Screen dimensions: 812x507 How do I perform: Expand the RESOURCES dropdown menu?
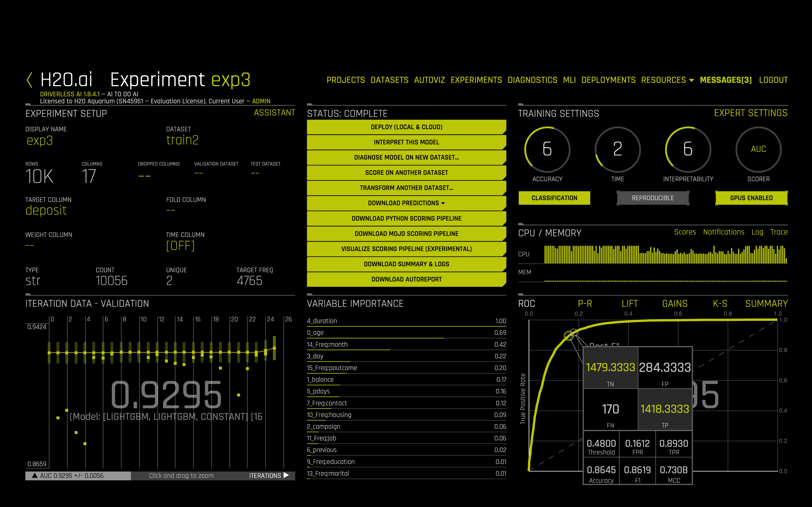667,80
